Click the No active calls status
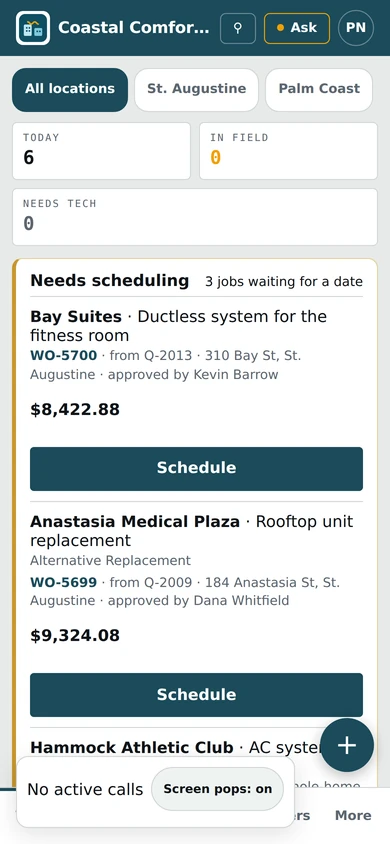390x844 pixels. pos(85,790)
